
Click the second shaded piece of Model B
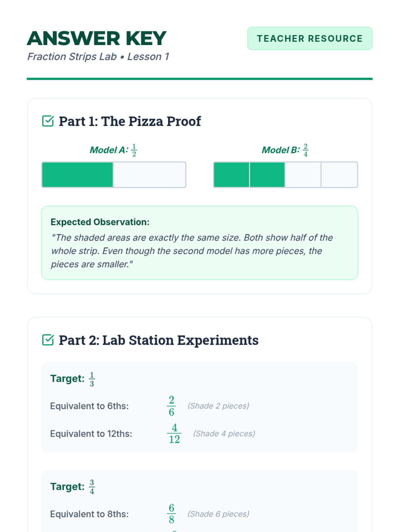267,175
